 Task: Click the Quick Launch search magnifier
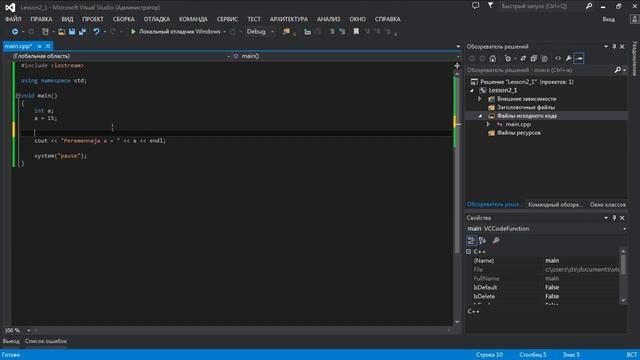pos(589,6)
